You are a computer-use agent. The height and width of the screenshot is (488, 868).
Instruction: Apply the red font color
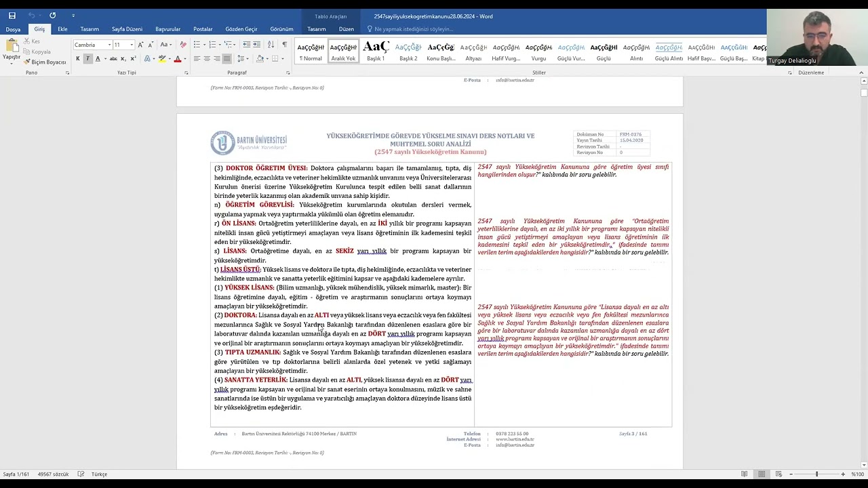coord(178,59)
